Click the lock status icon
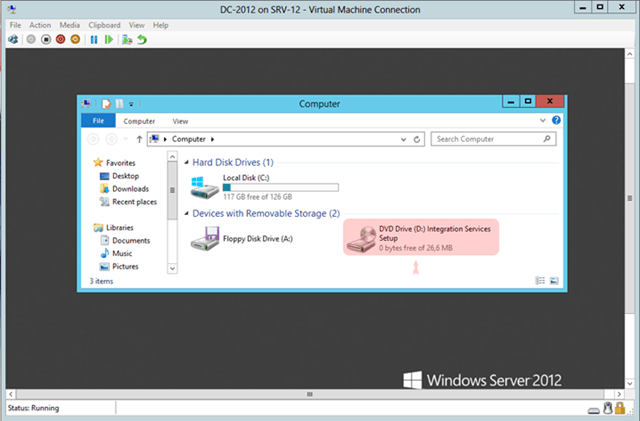Viewport: 640px width, 421px height. (620, 408)
